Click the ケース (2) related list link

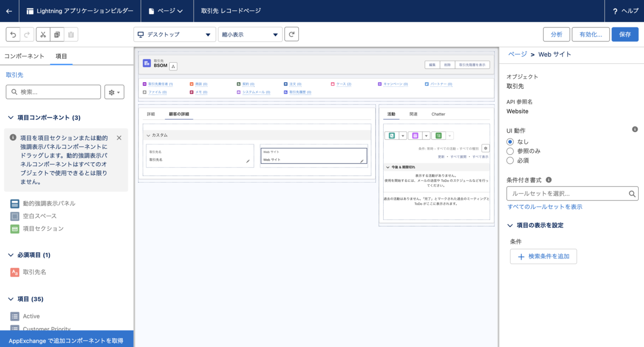point(343,84)
